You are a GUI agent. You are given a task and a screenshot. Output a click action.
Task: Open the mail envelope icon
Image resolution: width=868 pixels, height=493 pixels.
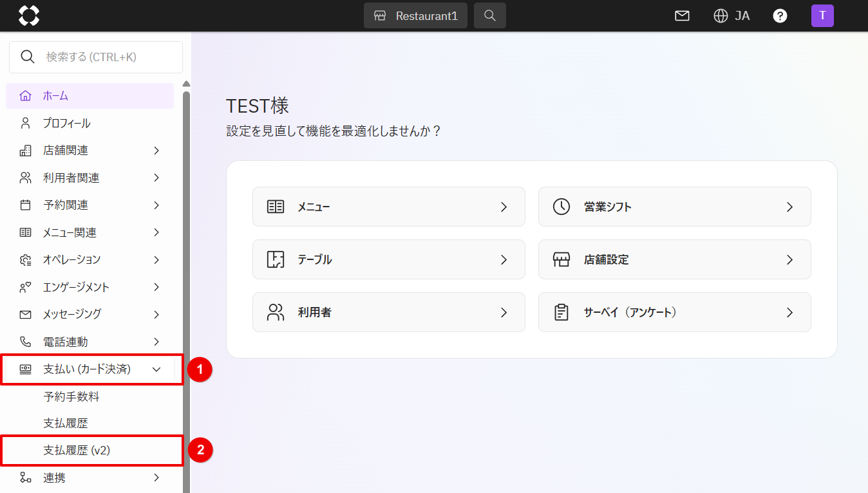click(x=682, y=16)
